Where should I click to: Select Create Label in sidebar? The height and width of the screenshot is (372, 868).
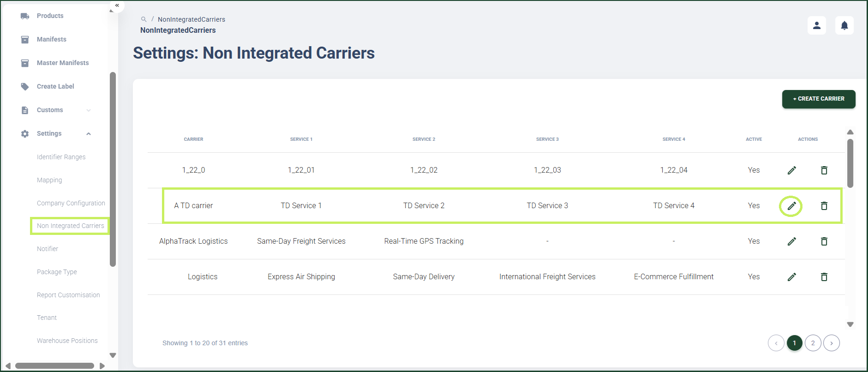55,86
